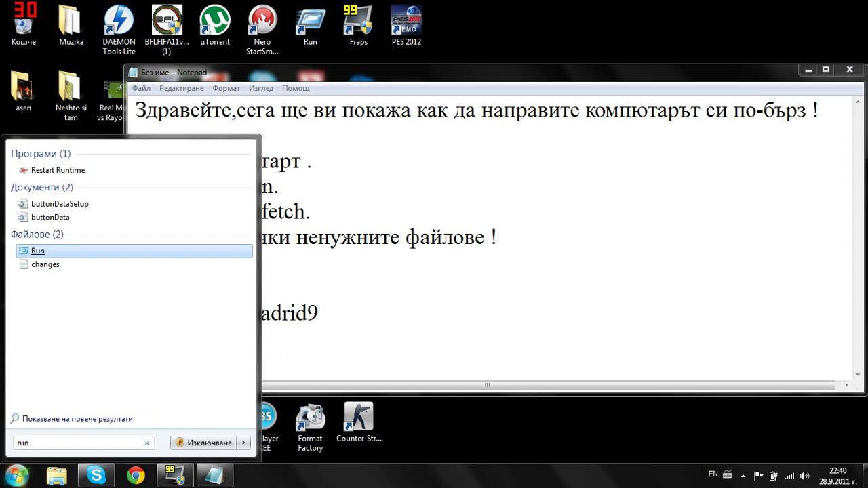Open the Файл menu in Notepad
The width and height of the screenshot is (868, 488).
tap(141, 88)
